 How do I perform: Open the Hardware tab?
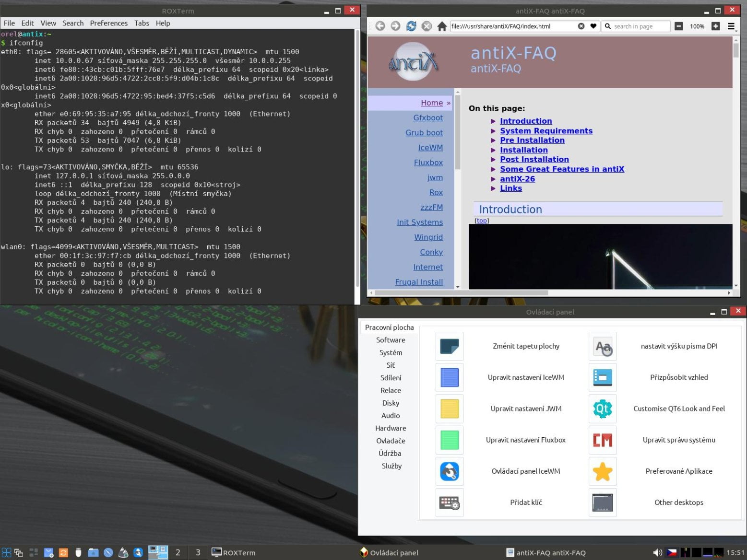[391, 428]
